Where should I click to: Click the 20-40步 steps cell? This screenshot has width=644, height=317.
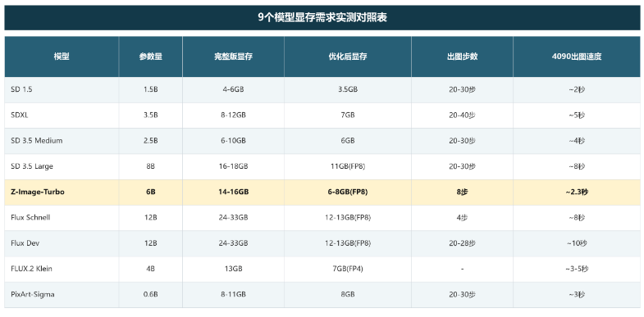(x=462, y=115)
